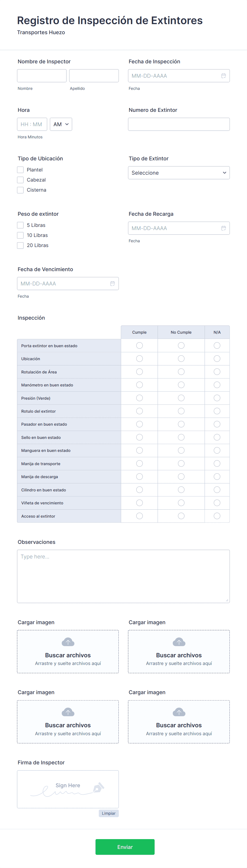
Task: Open the AM/PM time dropdown
Action: point(61,124)
